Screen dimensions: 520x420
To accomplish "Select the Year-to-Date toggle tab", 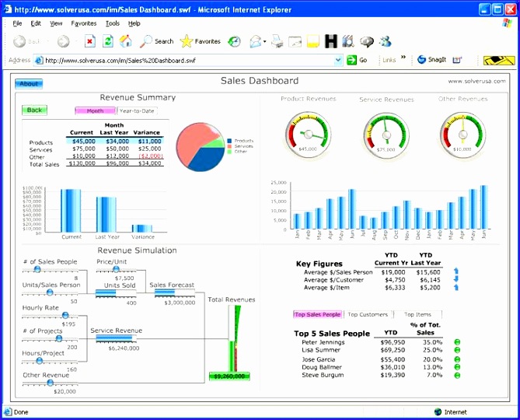I will tap(137, 110).
